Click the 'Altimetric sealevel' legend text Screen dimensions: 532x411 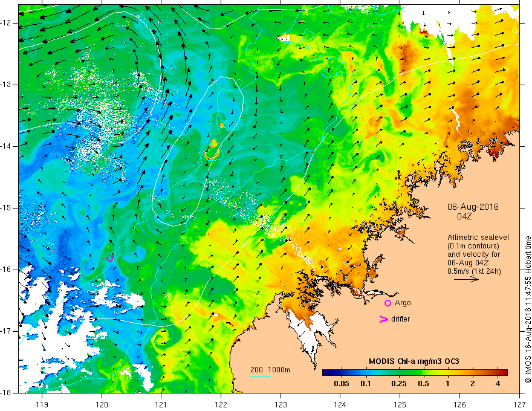[478, 238]
